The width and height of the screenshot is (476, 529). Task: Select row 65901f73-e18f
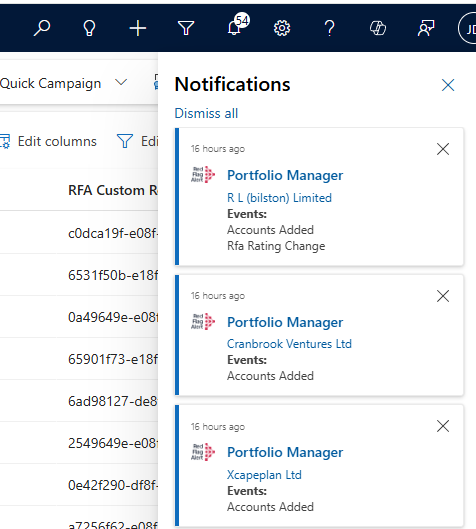pyautogui.click(x=113, y=359)
